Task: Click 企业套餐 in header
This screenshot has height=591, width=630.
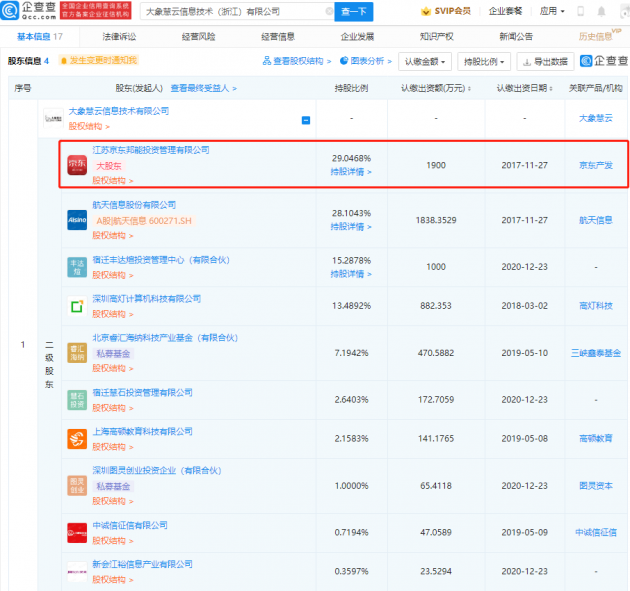Action: 505,11
